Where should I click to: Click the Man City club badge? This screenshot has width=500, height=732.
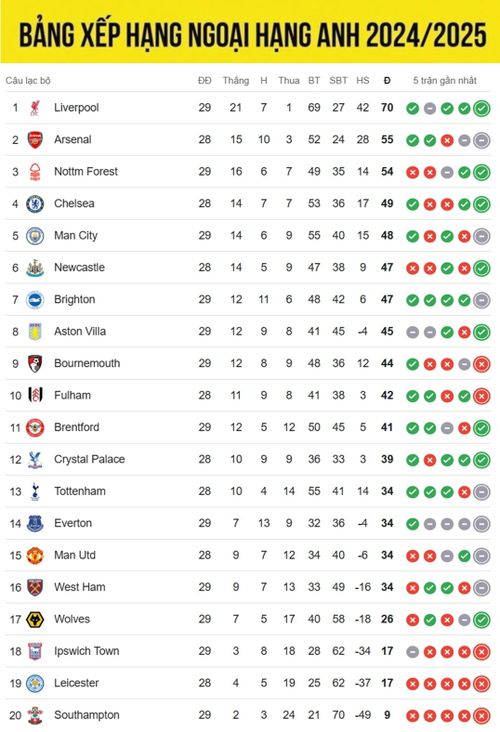35,236
